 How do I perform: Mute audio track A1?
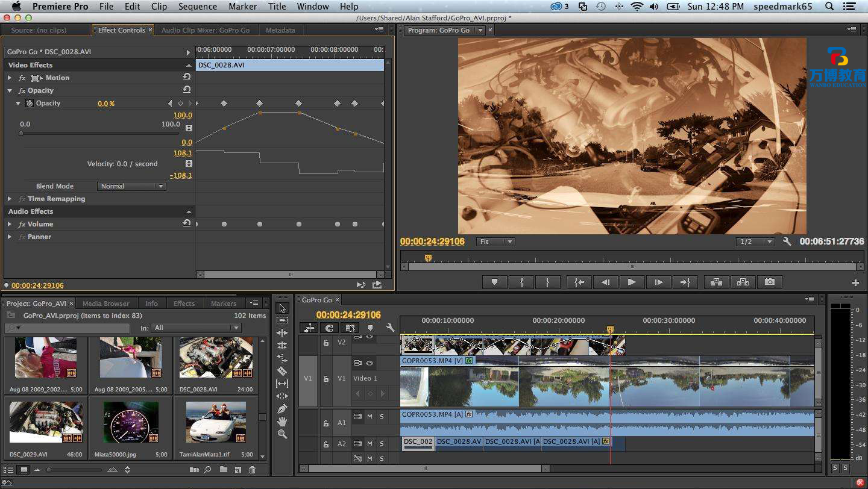(x=370, y=417)
